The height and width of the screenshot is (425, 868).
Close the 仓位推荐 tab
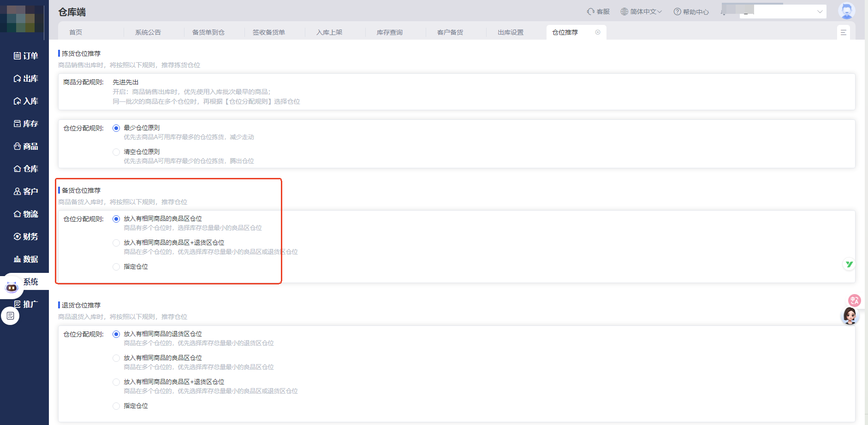598,32
